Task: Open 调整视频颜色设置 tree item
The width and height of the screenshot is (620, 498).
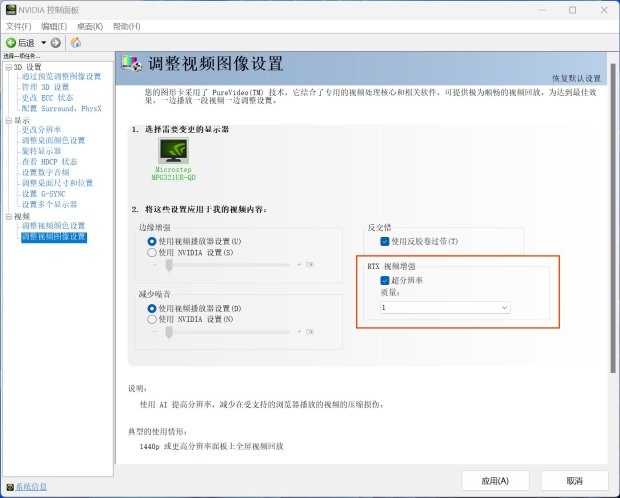Action: (53, 226)
